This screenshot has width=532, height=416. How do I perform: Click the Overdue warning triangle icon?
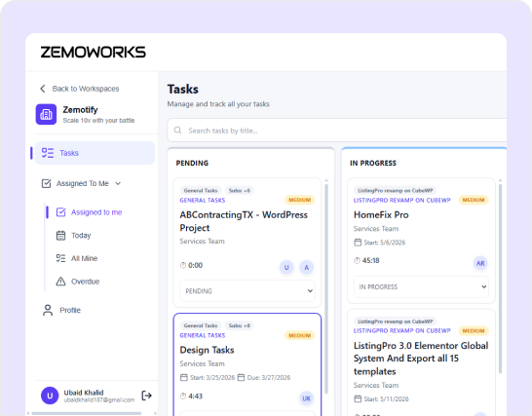[60, 282]
